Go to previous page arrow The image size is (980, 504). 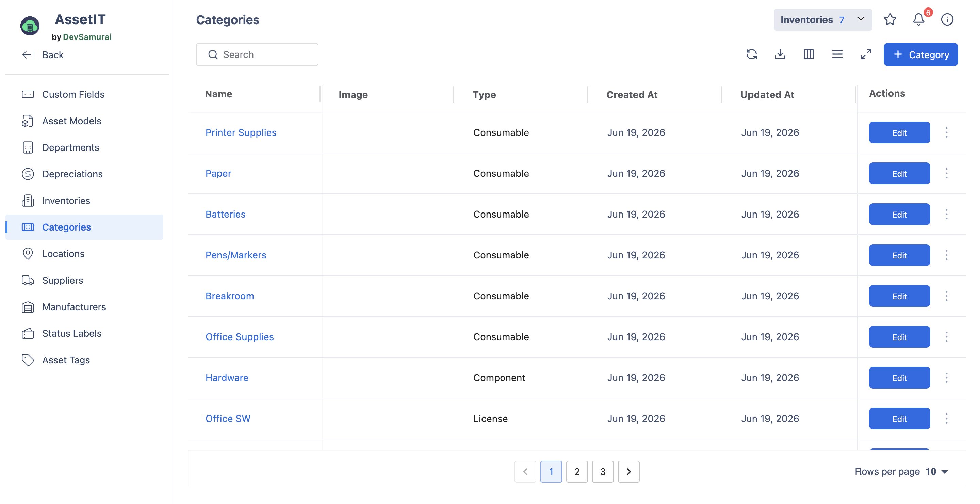click(525, 472)
